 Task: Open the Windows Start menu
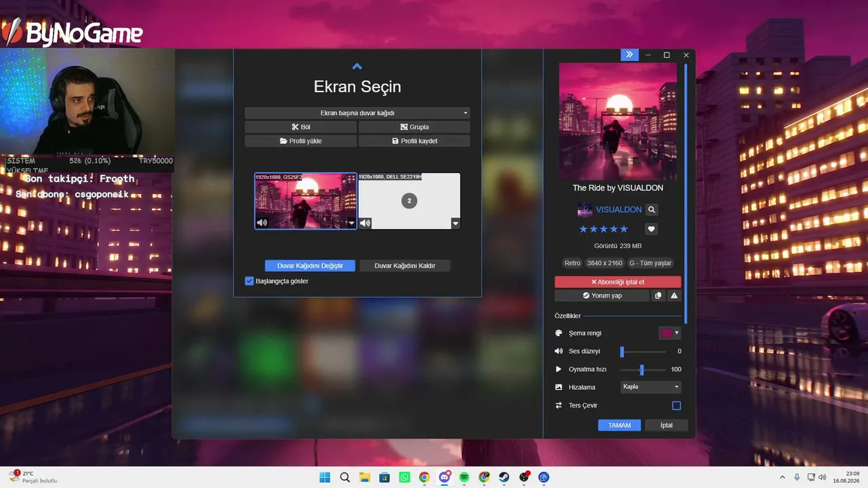click(x=325, y=477)
